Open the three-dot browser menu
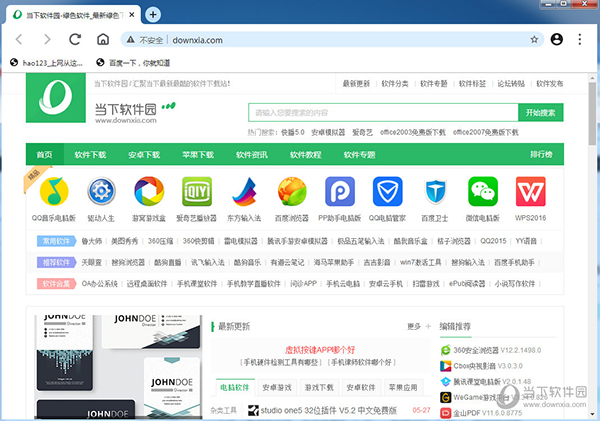This screenshot has width=600, height=421. point(580,39)
